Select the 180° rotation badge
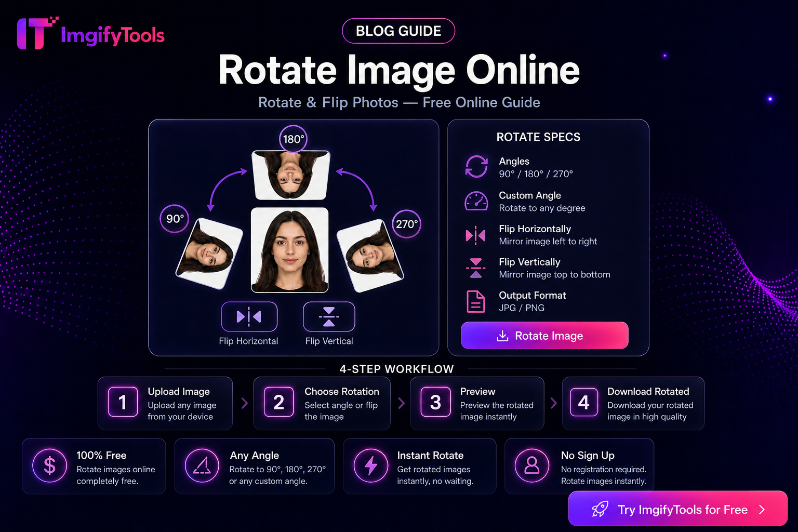Screen dimensions: 798x532 [294, 139]
